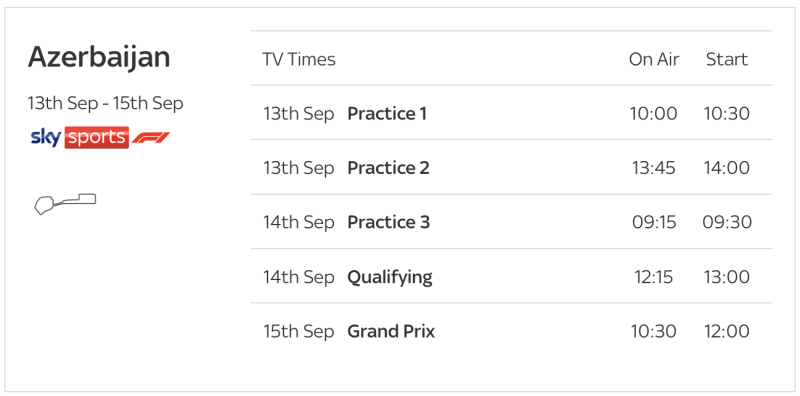Click Practice 1 on-air time 10:00
The height and width of the screenshot is (396, 800).
click(654, 113)
